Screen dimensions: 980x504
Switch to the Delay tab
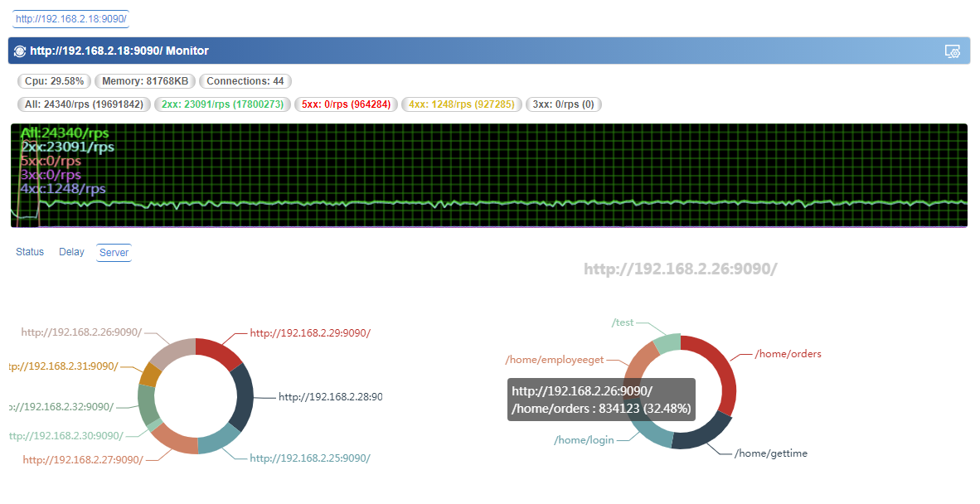71,252
